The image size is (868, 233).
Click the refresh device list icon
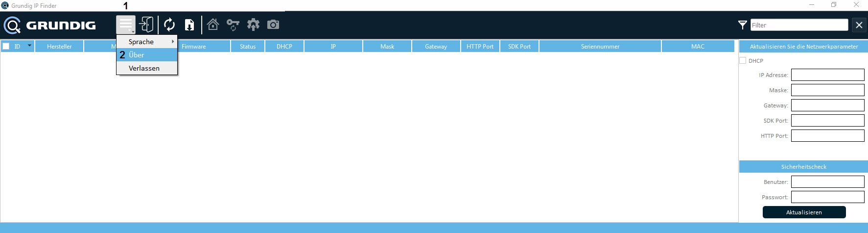169,25
